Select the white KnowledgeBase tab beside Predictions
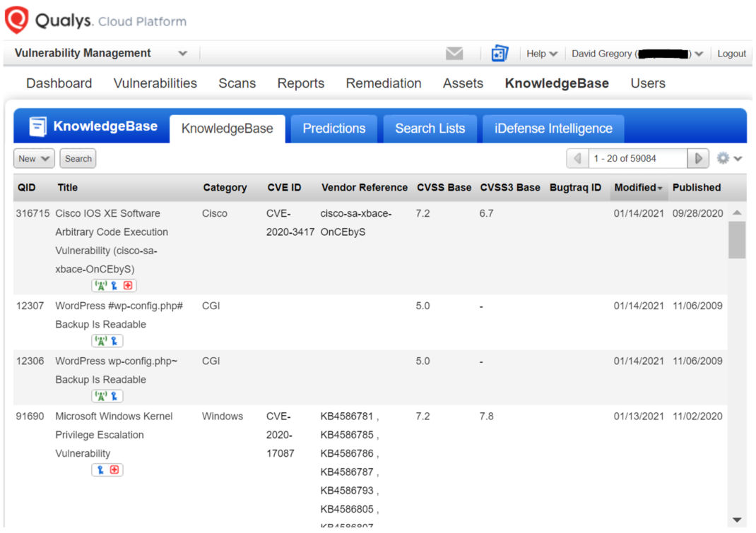This screenshot has height=533, width=756. (x=227, y=128)
